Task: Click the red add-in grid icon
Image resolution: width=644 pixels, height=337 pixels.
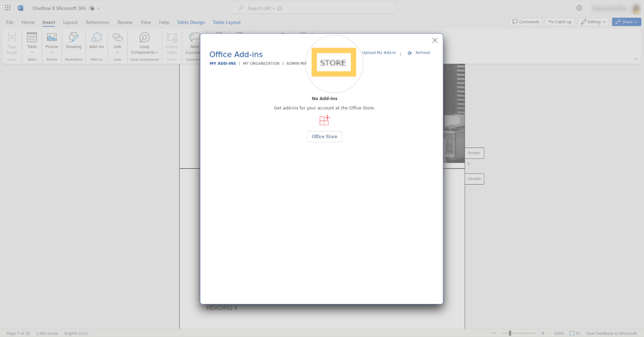Action: coord(325,120)
